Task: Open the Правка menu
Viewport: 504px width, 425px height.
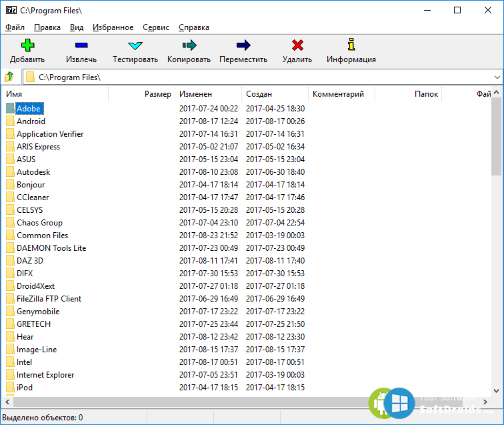Action: [47, 27]
